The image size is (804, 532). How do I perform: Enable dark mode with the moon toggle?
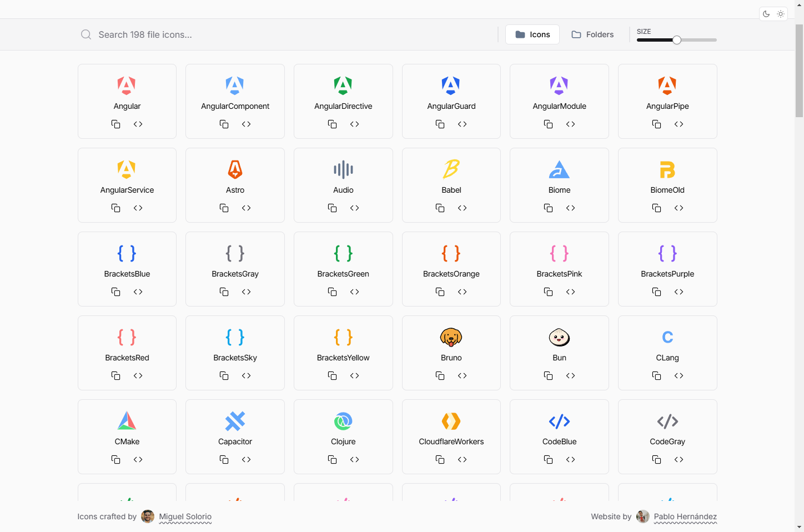click(x=766, y=13)
